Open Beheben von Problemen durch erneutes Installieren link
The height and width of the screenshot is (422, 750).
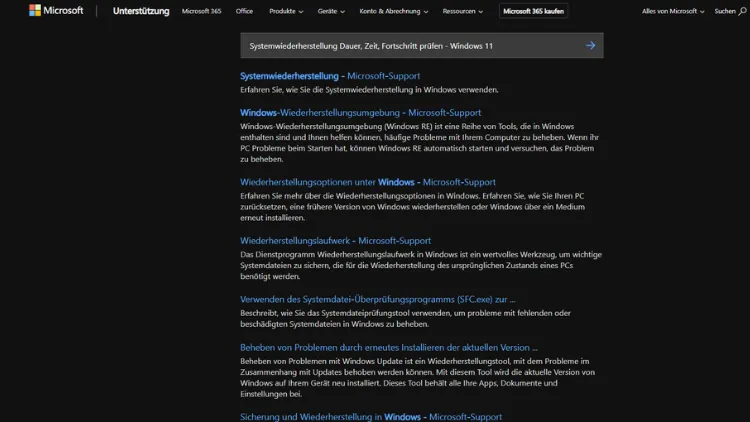[389, 347]
